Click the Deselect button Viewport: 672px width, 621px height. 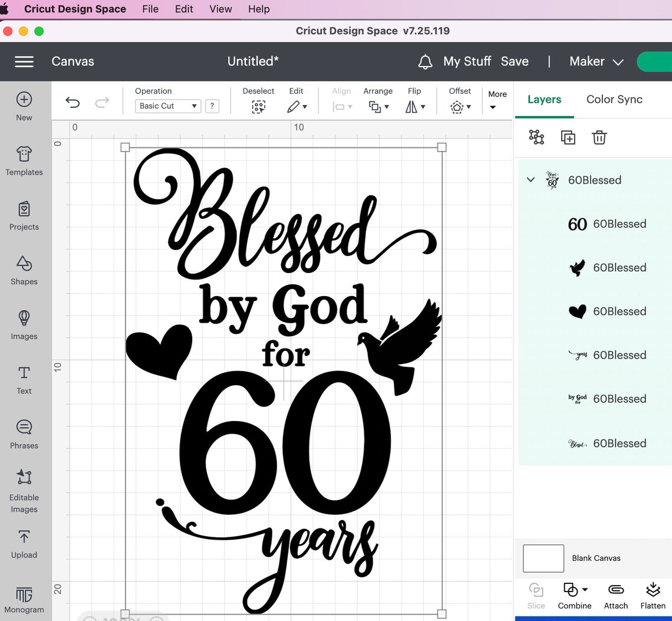[258, 100]
